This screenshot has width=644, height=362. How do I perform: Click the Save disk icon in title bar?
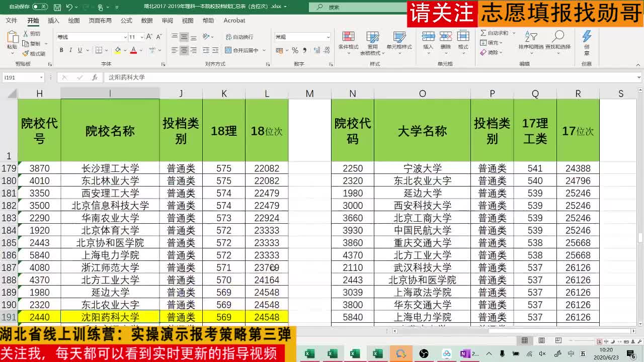(57, 7)
